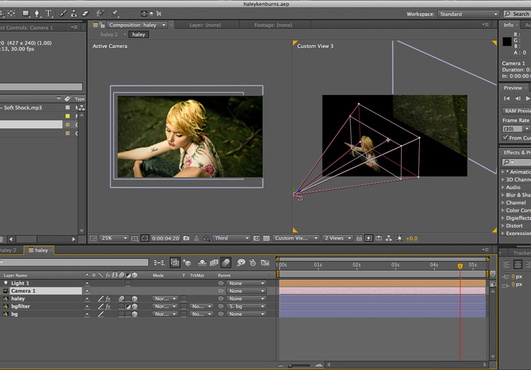Click the reset exposure icon
Viewport: 531px width, 370px height.
pos(400,238)
